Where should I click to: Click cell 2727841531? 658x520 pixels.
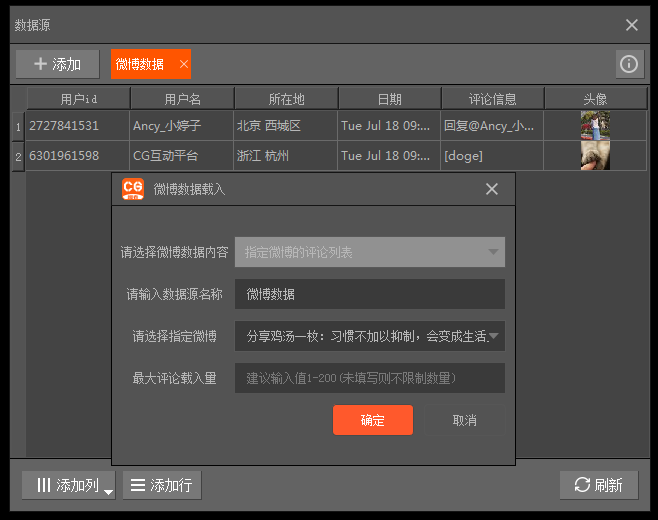click(x=77, y=125)
